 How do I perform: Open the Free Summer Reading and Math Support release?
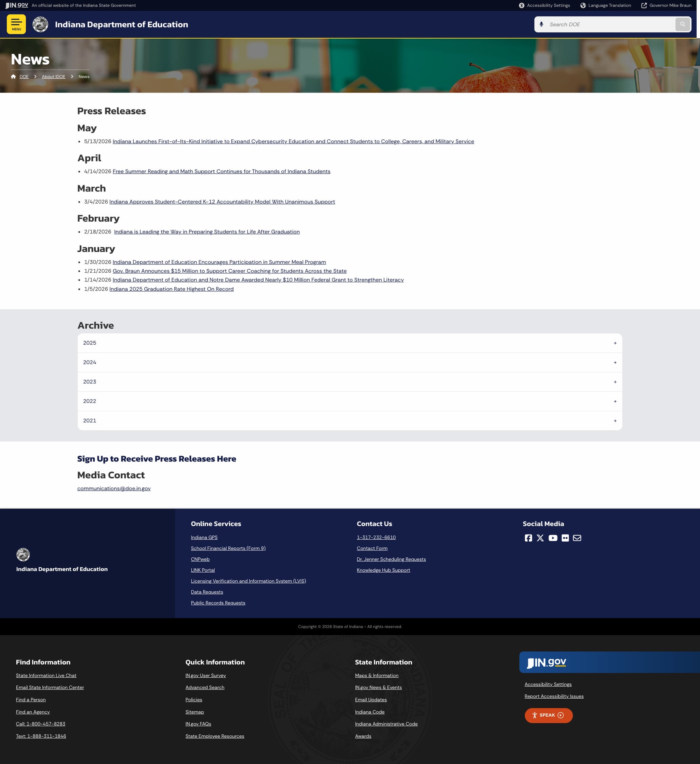221,172
